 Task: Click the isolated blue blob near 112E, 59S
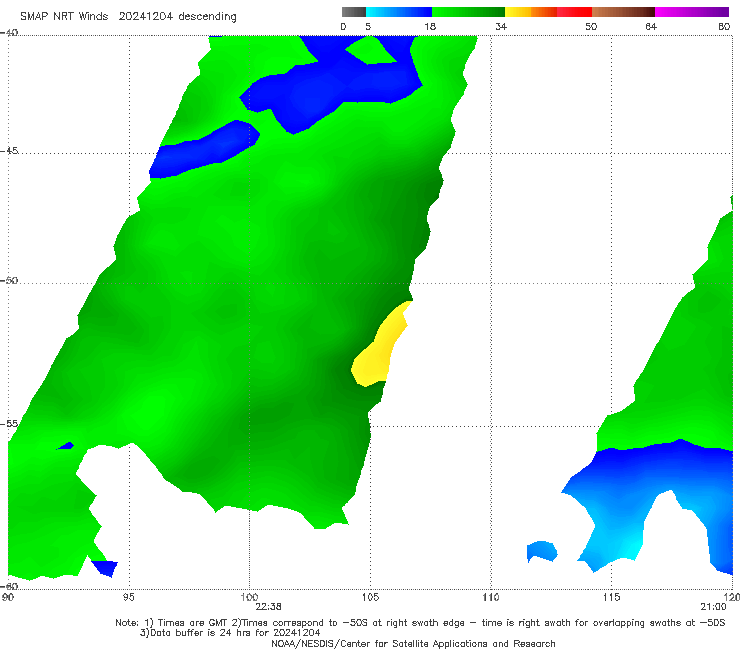click(x=542, y=551)
